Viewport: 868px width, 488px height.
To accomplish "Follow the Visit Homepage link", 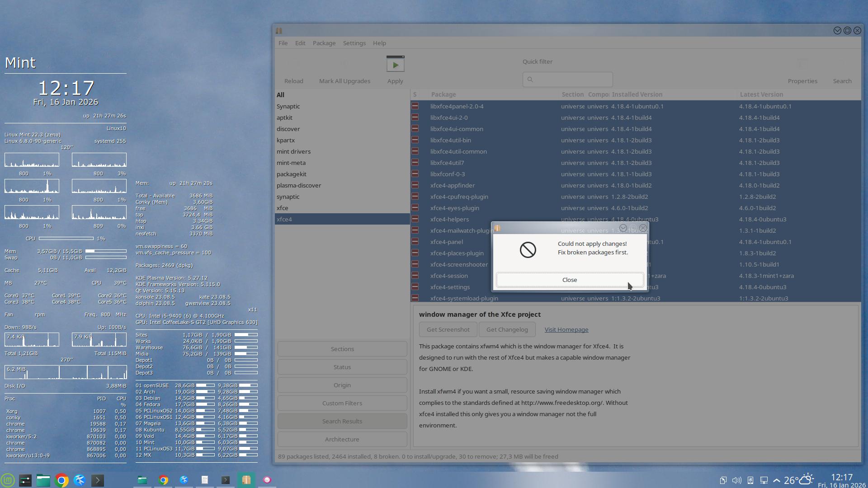I will (566, 329).
